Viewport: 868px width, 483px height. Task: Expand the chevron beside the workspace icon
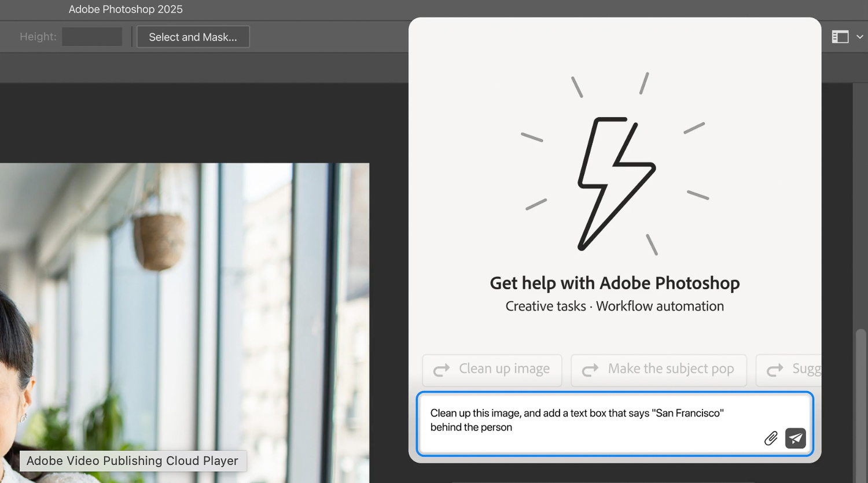(x=860, y=37)
